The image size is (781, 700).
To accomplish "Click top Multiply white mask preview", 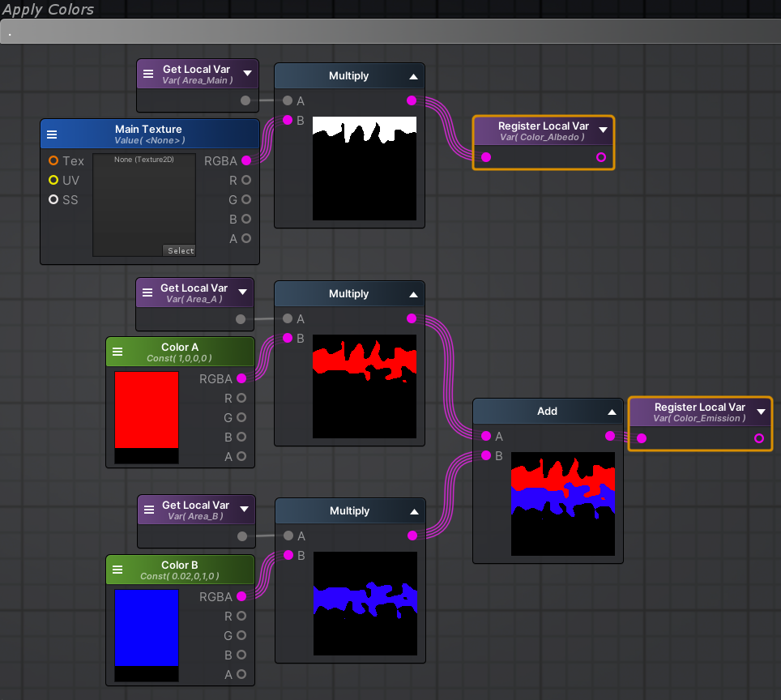I will (364, 169).
